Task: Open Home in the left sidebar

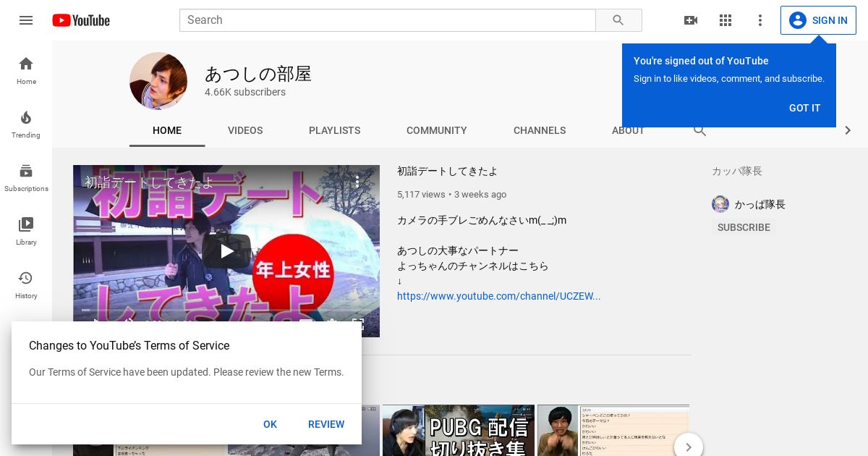Action: tap(26, 70)
